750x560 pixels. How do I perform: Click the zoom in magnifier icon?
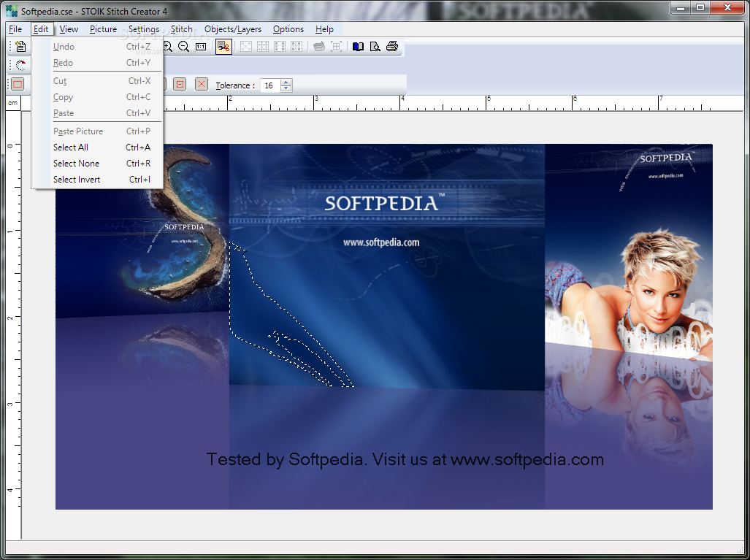click(x=167, y=47)
